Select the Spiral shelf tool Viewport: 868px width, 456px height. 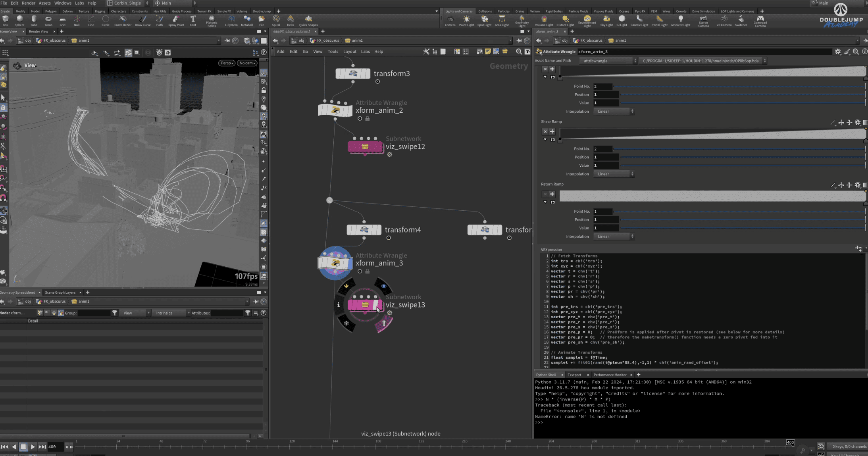click(x=276, y=21)
